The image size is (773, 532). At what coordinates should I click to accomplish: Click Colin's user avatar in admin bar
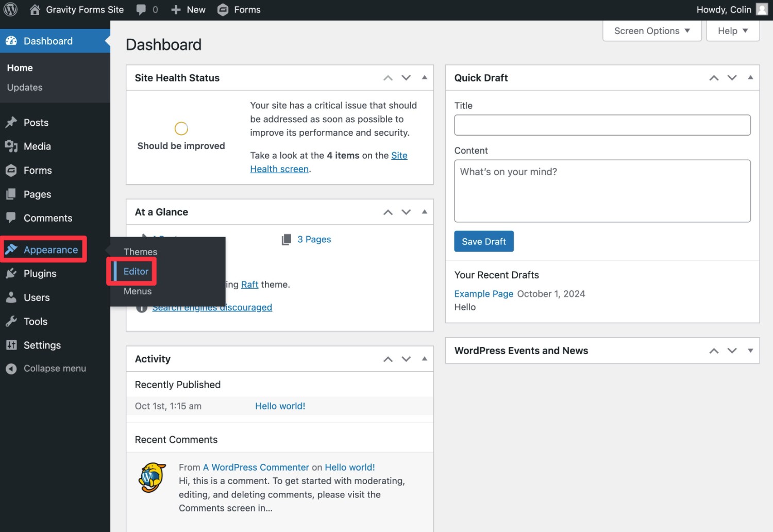point(762,9)
